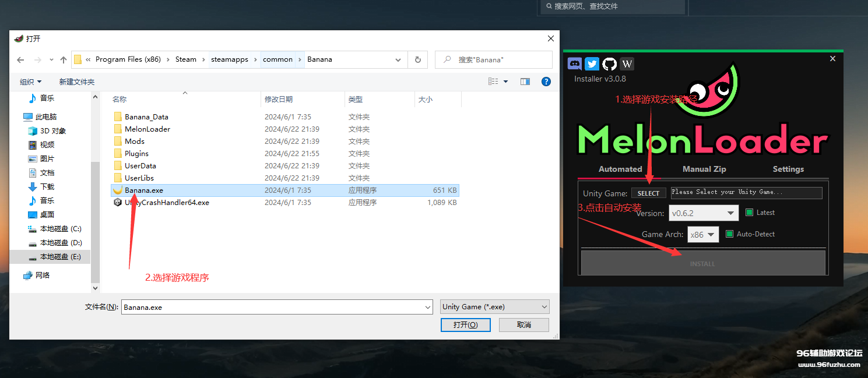Image resolution: width=868 pixels, height=378 pixels.
Task: Select the Banana.exe file icon
Action: [x=117, y=190]
